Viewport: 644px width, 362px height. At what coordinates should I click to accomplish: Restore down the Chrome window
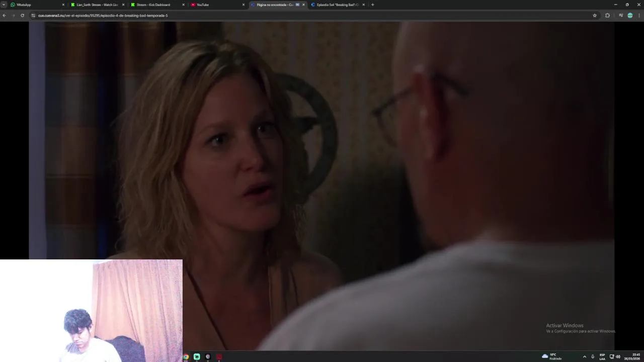tap(627, 5)
